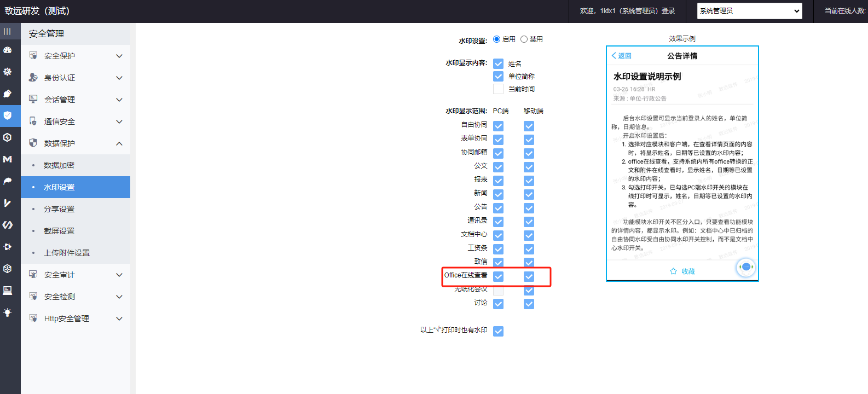Open the laptop icon in the rail
Screen dimensions: 868x394
tap(7, 291)
